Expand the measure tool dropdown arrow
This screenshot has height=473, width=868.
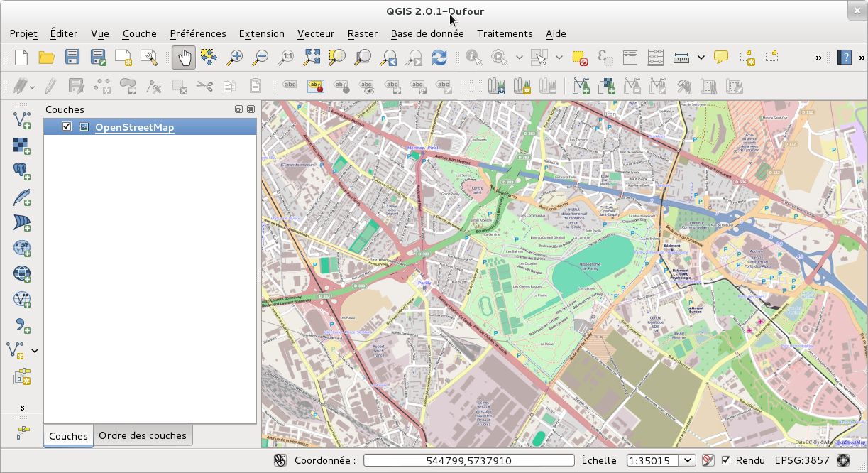[701, 58]
